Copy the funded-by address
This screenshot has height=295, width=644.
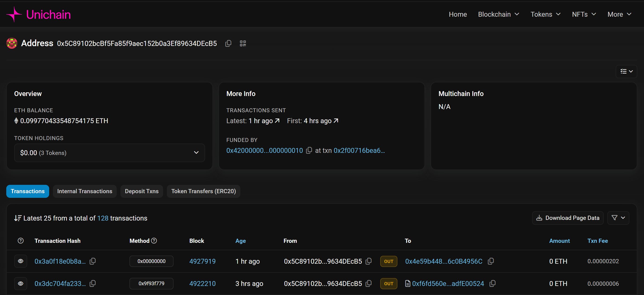coord(309,151)
